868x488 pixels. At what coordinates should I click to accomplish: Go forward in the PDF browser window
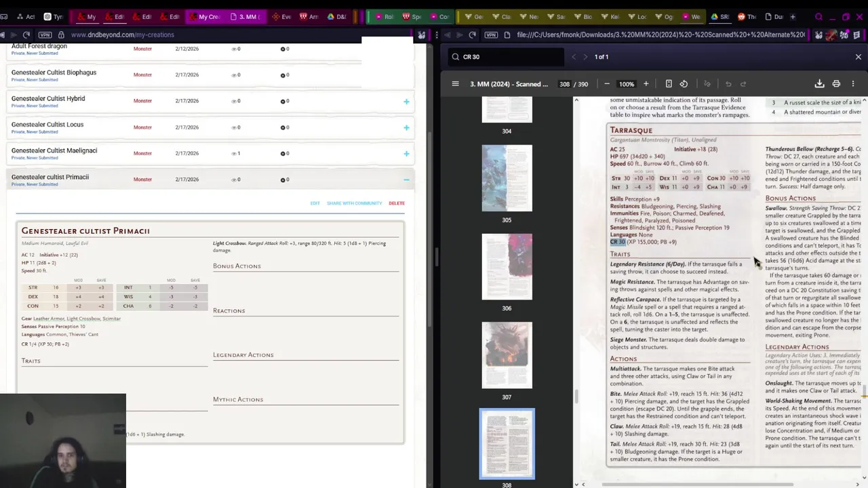(459, 35)
